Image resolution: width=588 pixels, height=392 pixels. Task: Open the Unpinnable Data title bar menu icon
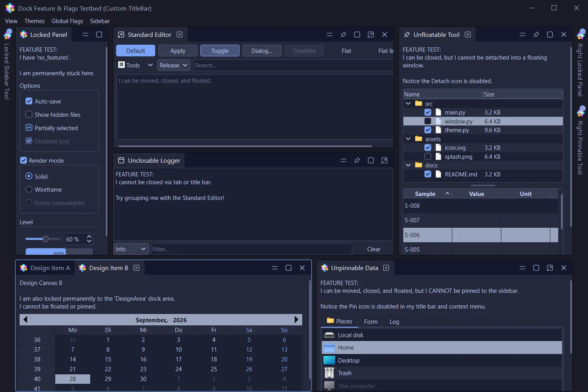[523, 268]
